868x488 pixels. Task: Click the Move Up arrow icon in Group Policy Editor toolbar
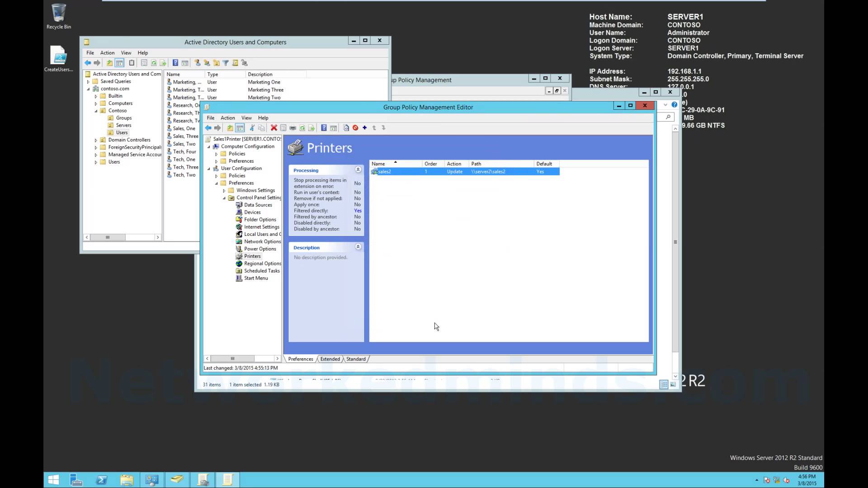374,128
